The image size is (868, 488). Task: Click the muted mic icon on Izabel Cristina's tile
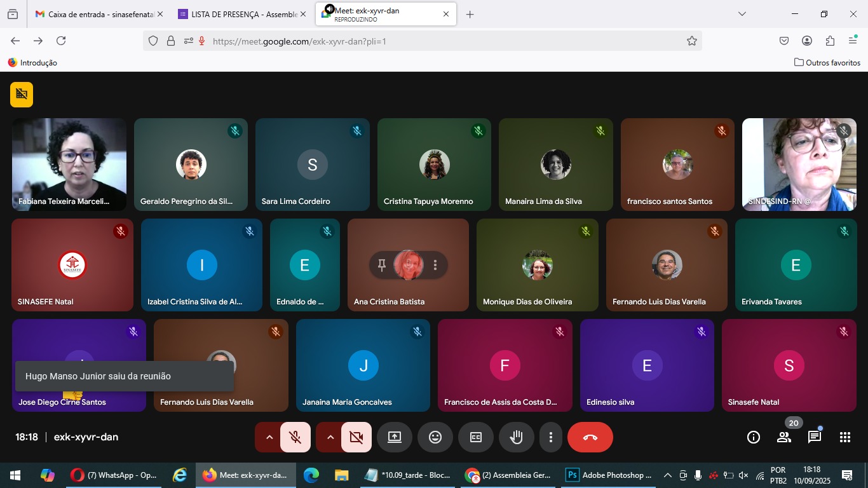coord(250,231)
